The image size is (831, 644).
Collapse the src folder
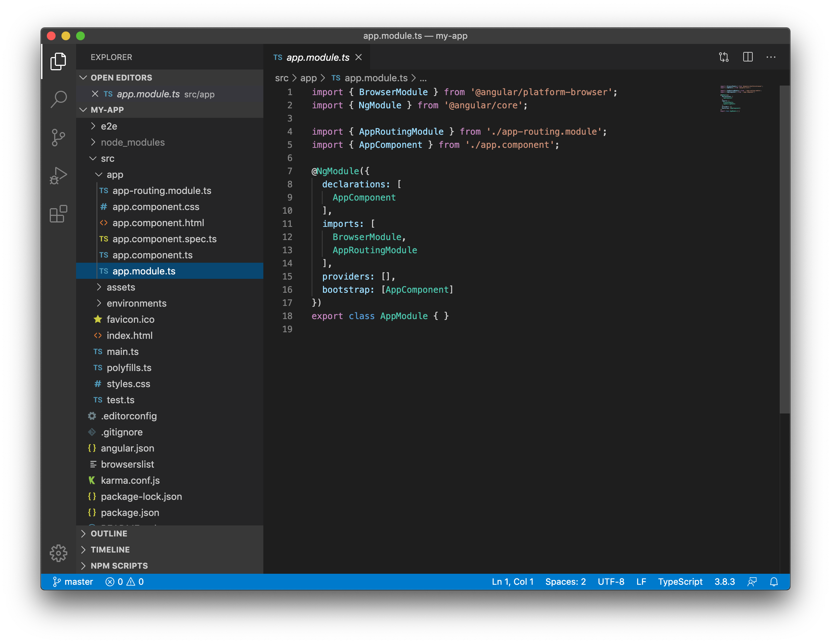(170, 158)
